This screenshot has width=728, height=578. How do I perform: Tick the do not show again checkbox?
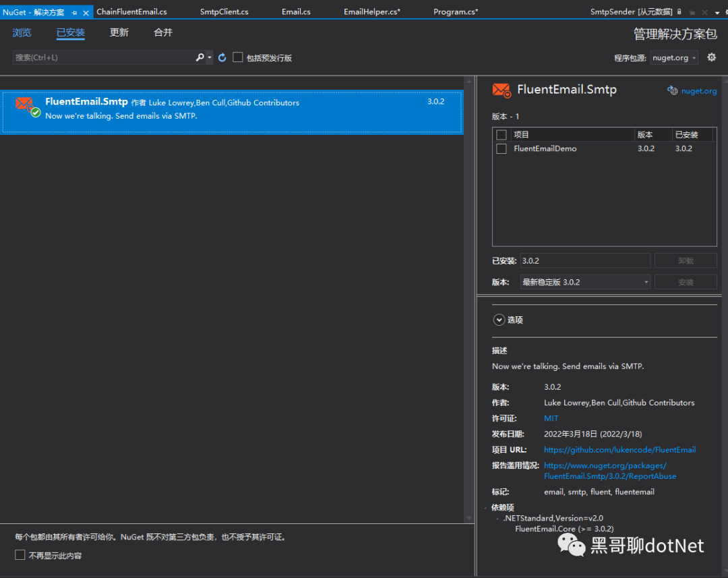coord(20,555)
